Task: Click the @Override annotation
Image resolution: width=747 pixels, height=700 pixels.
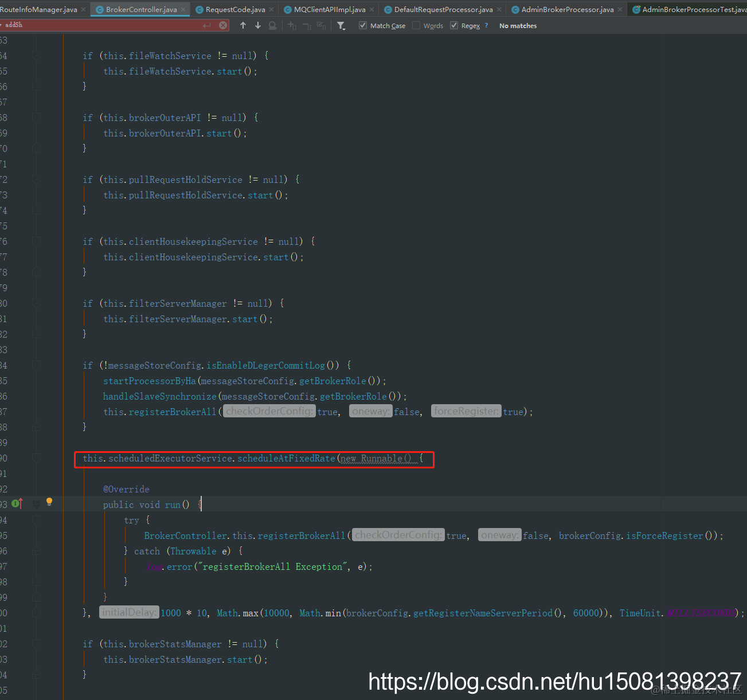Action: point(126,489)
